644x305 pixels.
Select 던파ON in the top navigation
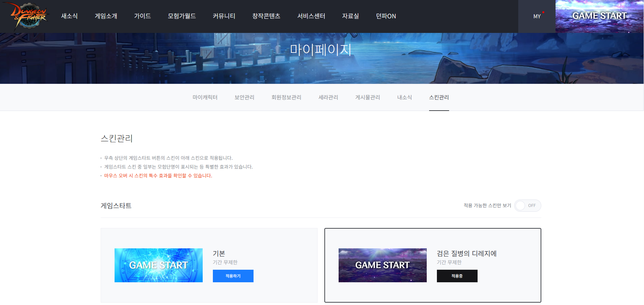(x=386, y=16)
